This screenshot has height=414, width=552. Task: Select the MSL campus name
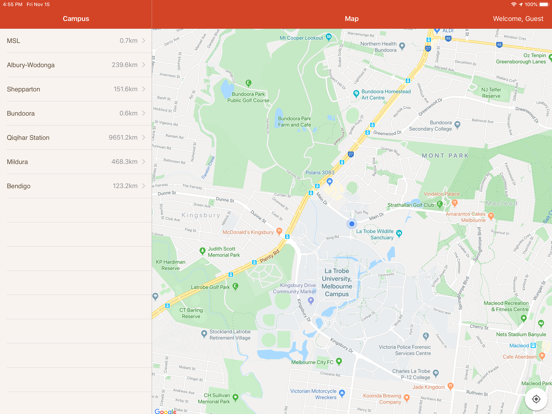tap(13, 41)
